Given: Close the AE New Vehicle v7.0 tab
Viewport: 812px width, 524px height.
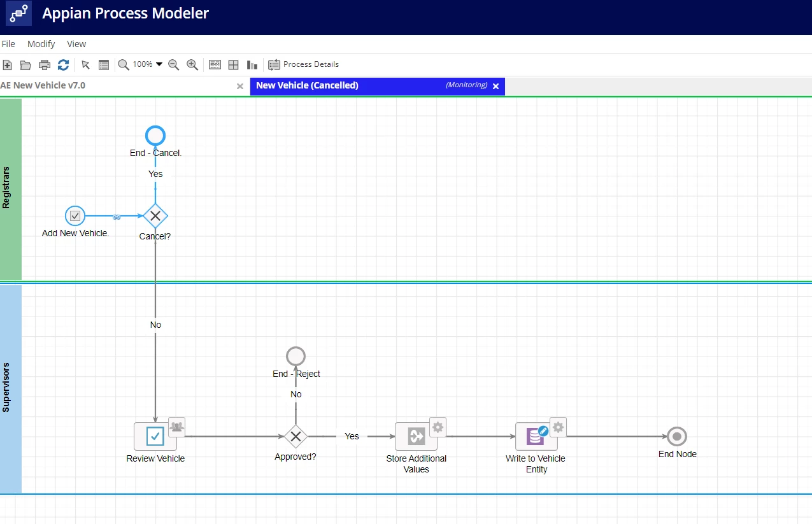Looking at the screenshot, I should click(x=240, y=86).
